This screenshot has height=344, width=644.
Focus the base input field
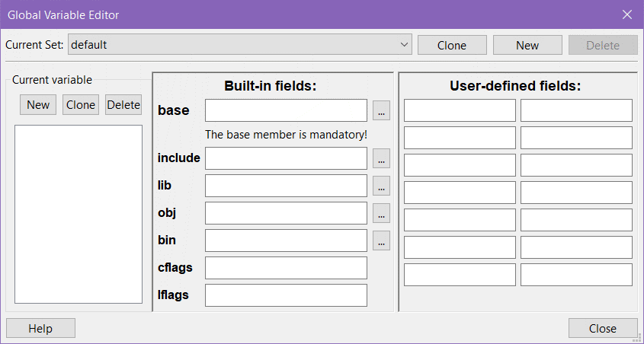point(286,110)
